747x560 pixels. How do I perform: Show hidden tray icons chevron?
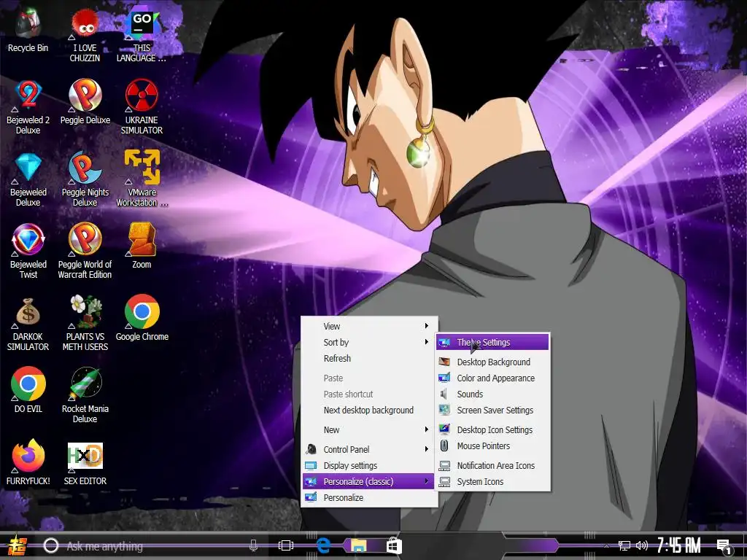[x=606, y=545]
